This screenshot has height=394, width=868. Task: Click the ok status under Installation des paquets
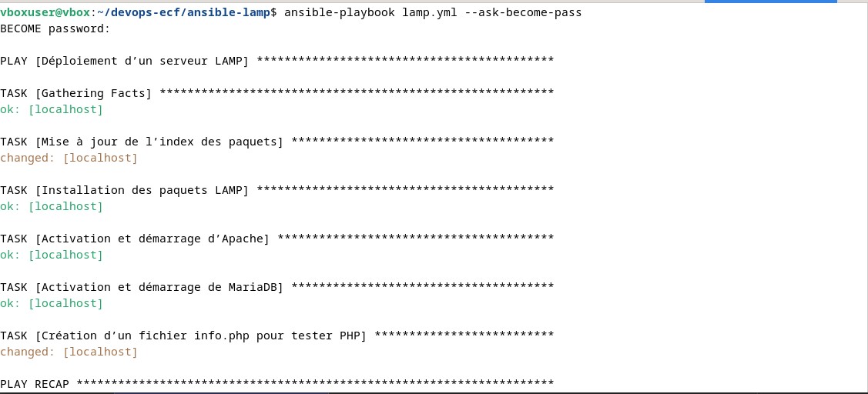[x=52, y=207]
